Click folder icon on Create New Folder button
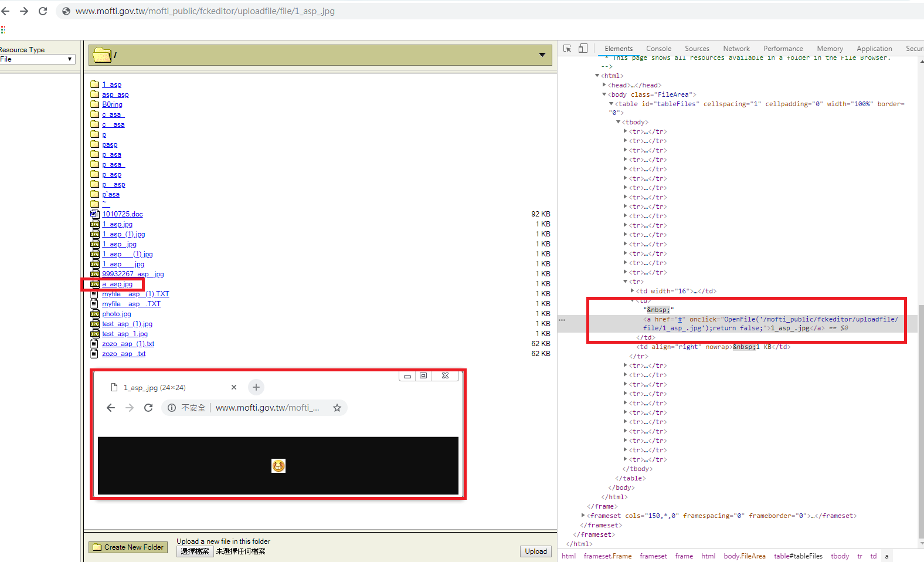This screenshot has width=924, height=562. coord(97,547)
